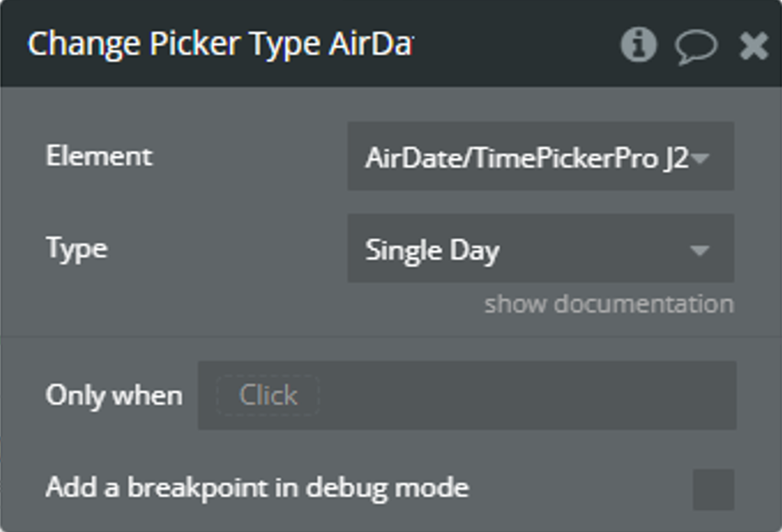Click the dark header bar's empty area

coord(516,44)
